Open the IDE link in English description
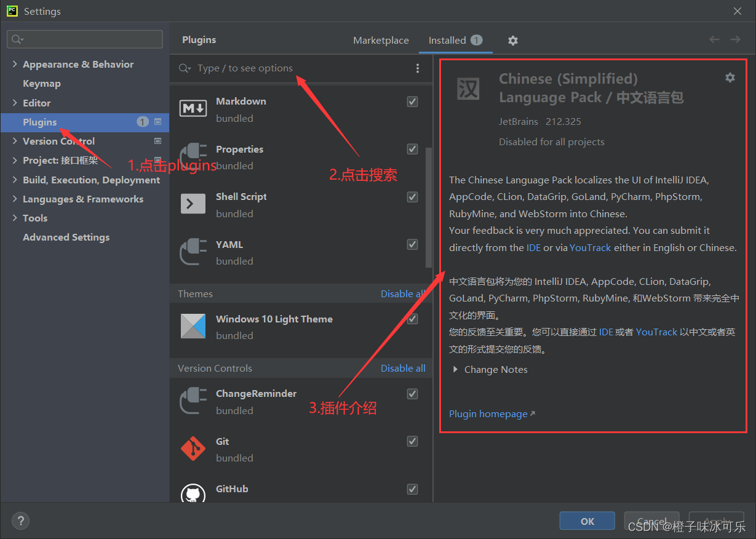 [534, 248]
